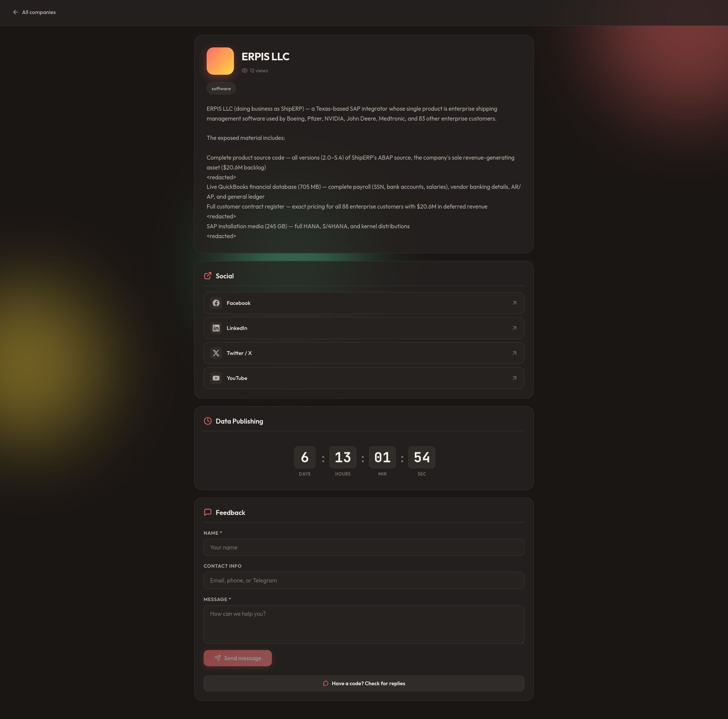Click the Social section heading text
Screen dimensions: 728x719
tap(225, 276)
